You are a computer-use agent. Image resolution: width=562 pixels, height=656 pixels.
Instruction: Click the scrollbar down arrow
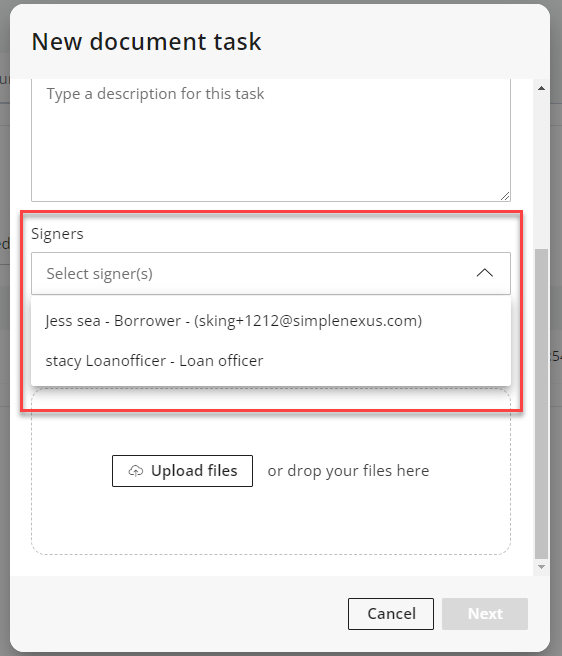coord(541,567)
